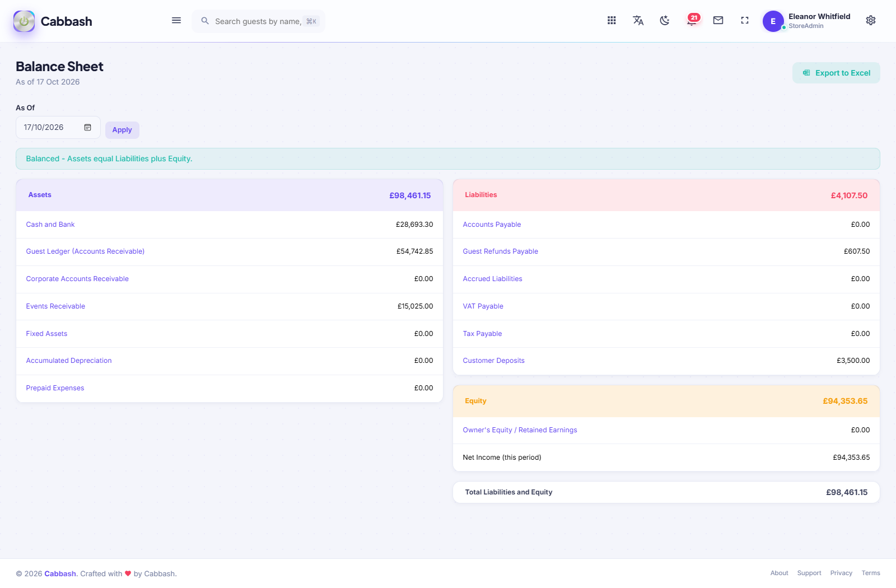Image resolution: width=896 pixels, height=588 pixels.
Task: Open Guest Ledger (Accounts Receivable)
Action: click(85, 251)
